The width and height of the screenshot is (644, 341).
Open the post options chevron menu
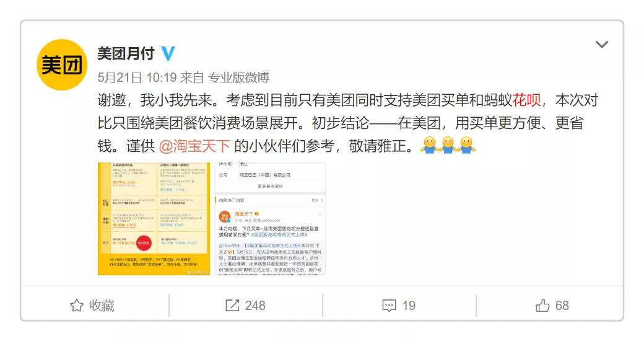602,45
